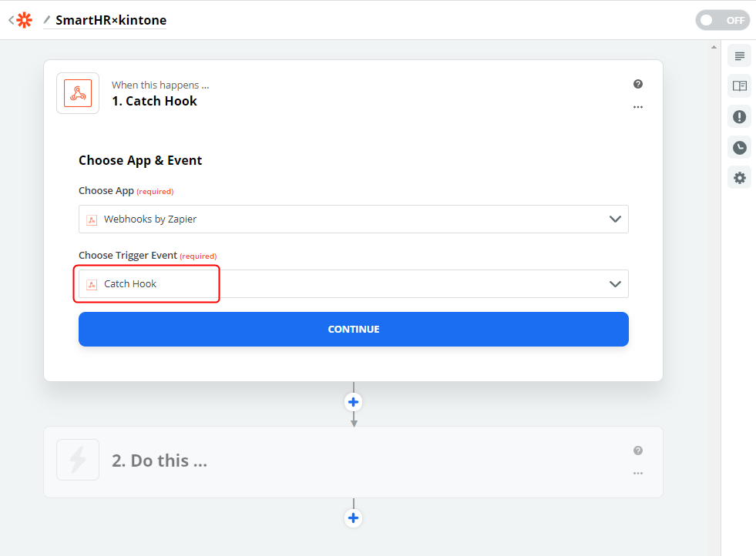The width and height of the screenshot is (756, 556).
Task: Open the Zap description notes icon
Action: (x=739, y=56)
